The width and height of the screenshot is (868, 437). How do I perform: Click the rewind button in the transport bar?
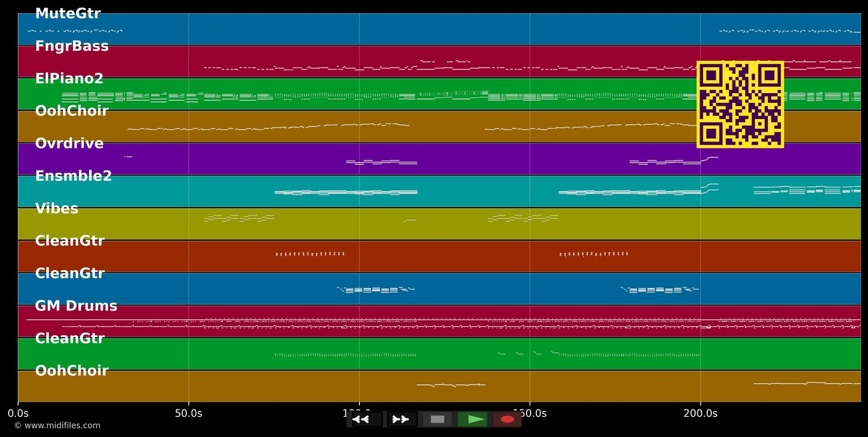367,419
